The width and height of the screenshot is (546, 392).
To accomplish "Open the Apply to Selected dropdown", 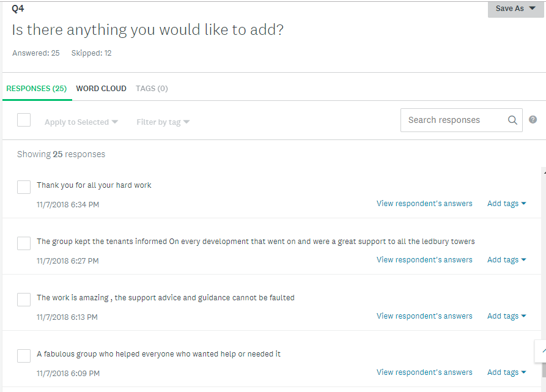I will pos(81,122).
